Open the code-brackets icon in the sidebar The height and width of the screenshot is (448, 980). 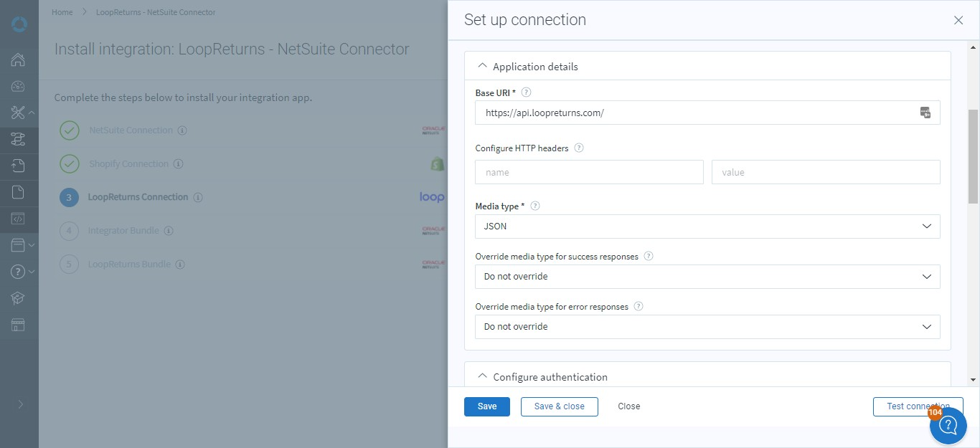click(x=18, y=219)
